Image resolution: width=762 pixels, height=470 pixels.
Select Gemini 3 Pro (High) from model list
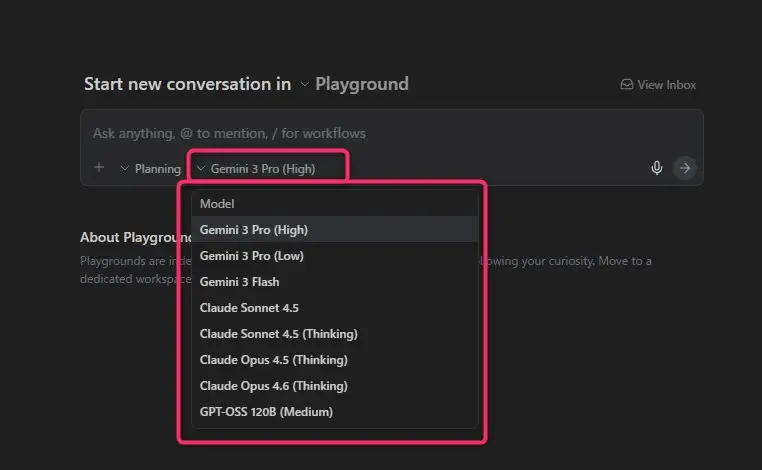(335, 229)
